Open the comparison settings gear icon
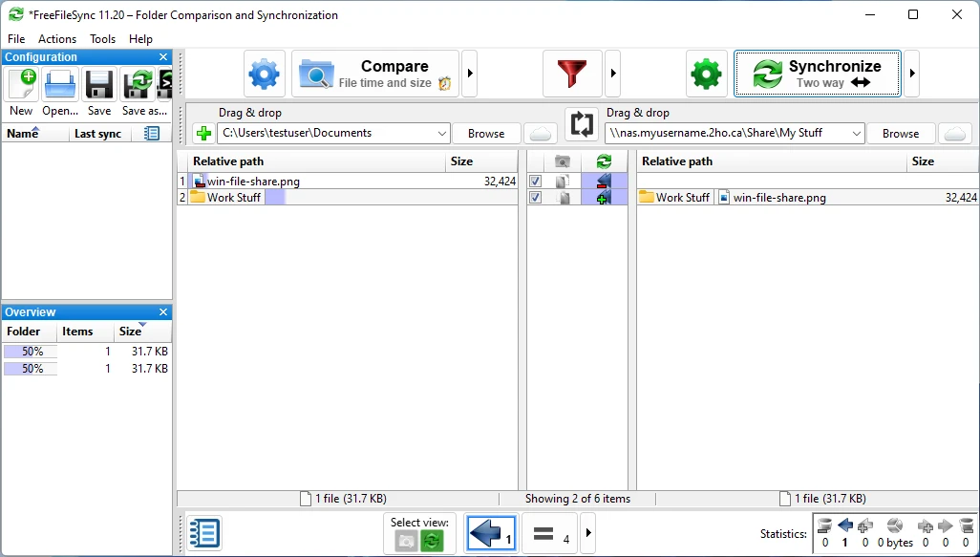980x557 pixels. (x=263, y=73)
